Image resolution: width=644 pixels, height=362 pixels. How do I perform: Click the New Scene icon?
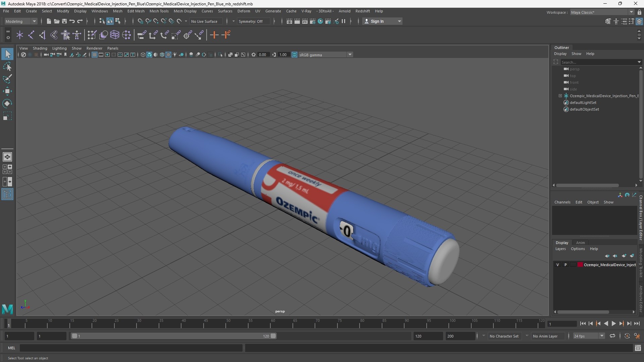(49, 21)
